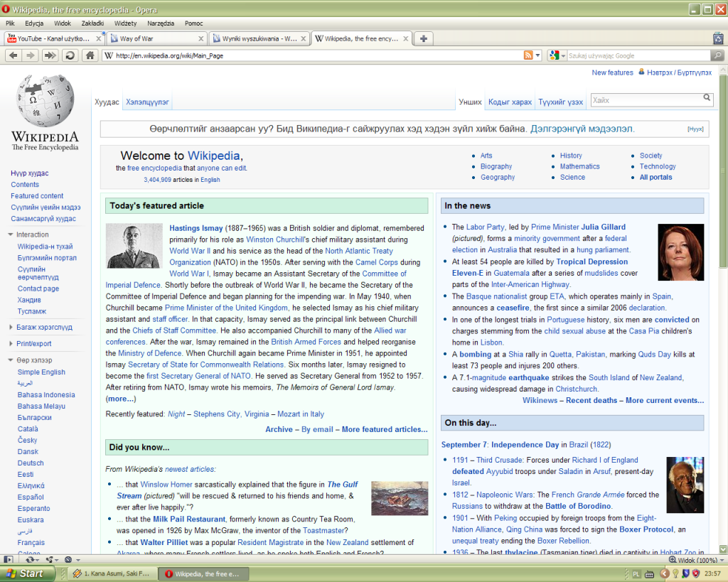Open the All portals link
Viewport: 728px width, 582px height.
pyautogui.click(x=655, y=177)
